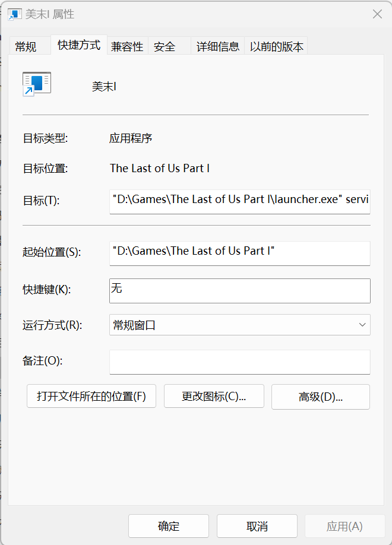Select the 安全 tab

tap(165, 45)
